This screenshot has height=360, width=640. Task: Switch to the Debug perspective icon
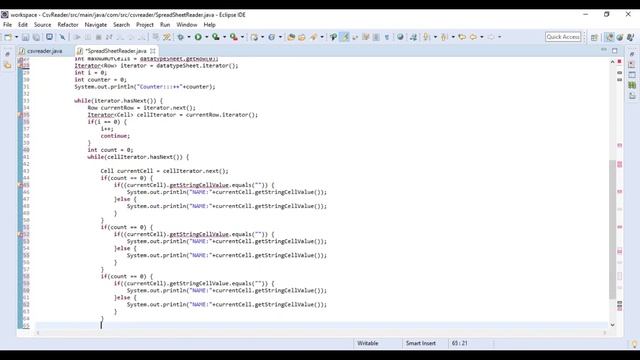pyautogui.click(x=631, y=37)
